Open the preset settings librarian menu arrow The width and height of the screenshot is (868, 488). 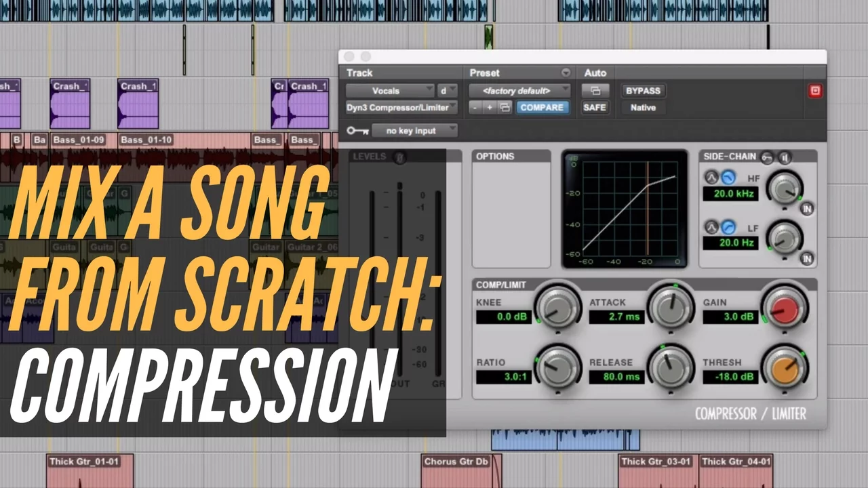click(566, 73)
